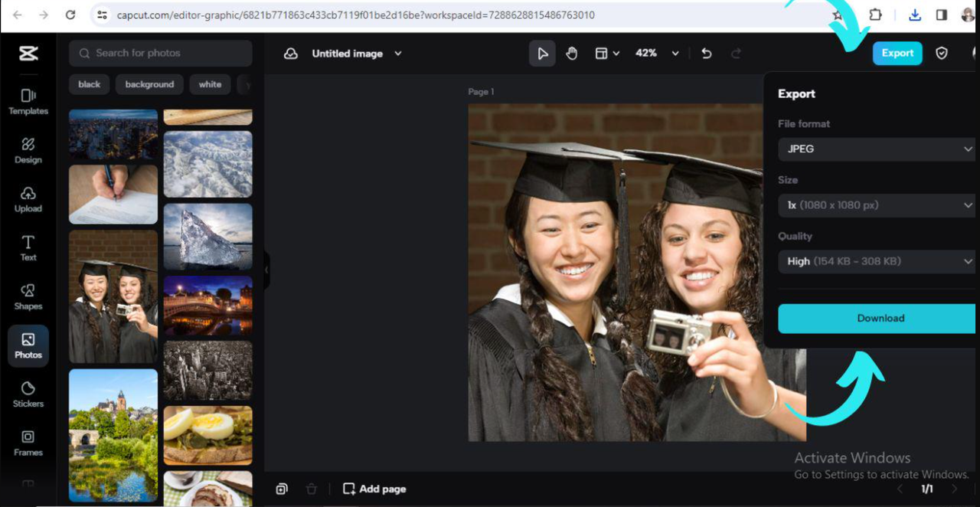Click the 1/1 page indicator

pyautogui.click(x=927, y=489)
